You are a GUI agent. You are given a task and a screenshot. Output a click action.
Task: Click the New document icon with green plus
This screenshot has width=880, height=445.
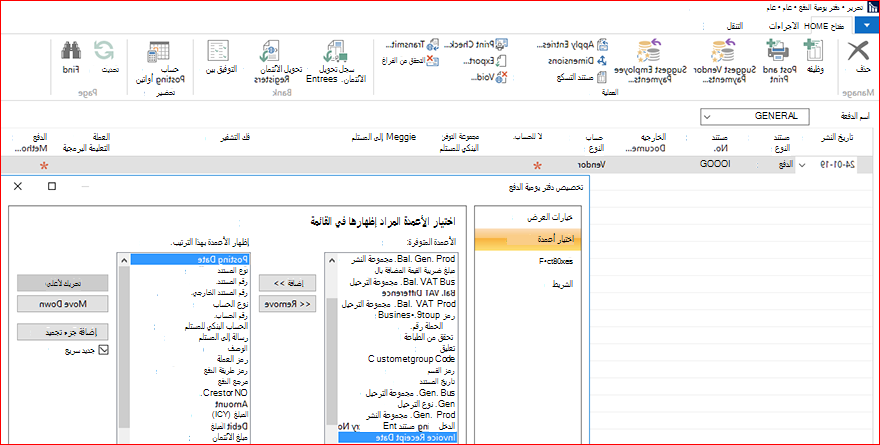tap(814, 50)
